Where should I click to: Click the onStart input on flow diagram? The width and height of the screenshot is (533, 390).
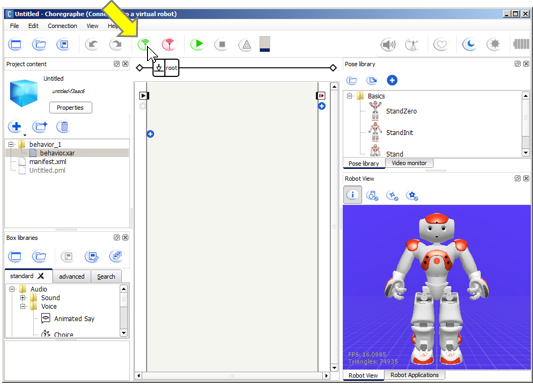[143, 96]
